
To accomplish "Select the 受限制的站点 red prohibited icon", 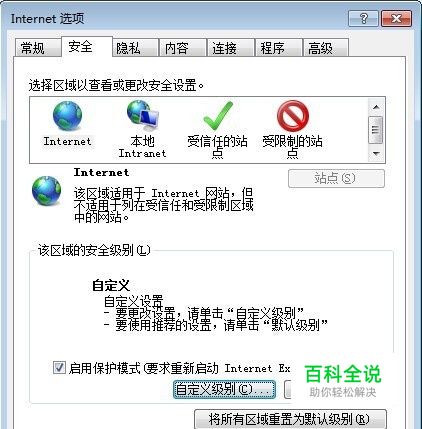I will 293,116.
